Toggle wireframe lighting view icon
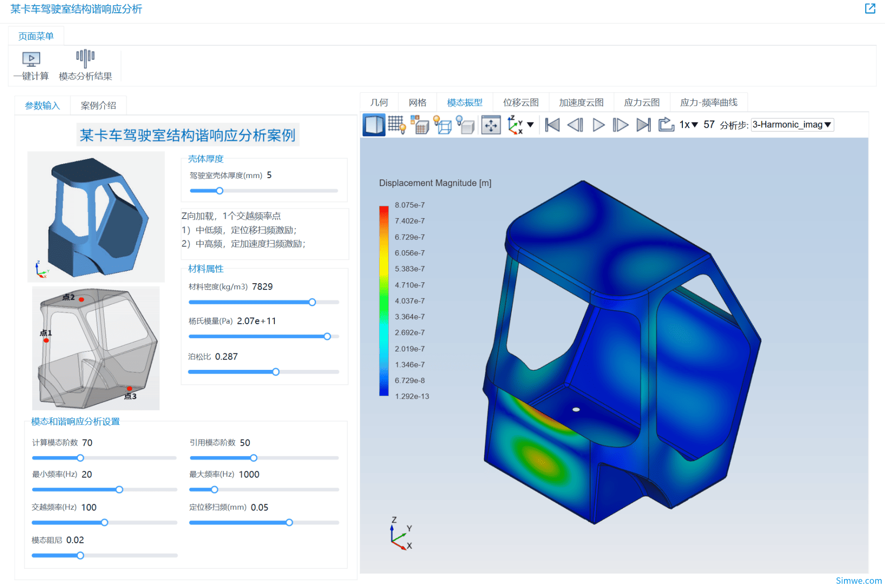Image resolution: width=885 pixels, height=588 pixels. 442,125
